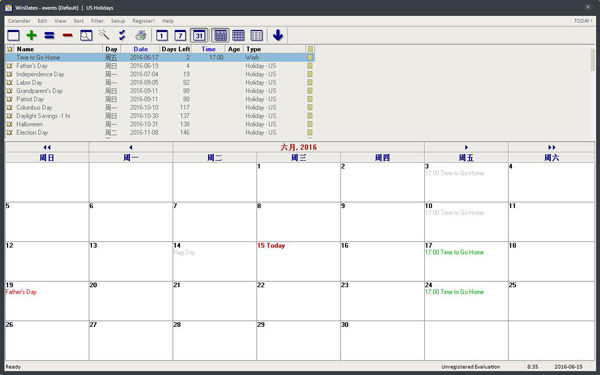
Task: Click color swatch in Father's Day row
Action: point(310,66)
